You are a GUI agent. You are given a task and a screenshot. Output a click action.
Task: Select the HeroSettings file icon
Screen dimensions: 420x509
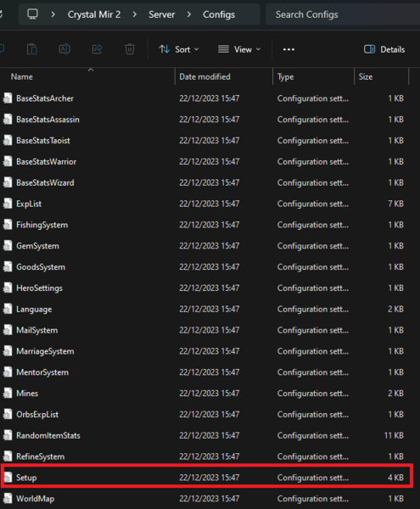tap(8, 288)
